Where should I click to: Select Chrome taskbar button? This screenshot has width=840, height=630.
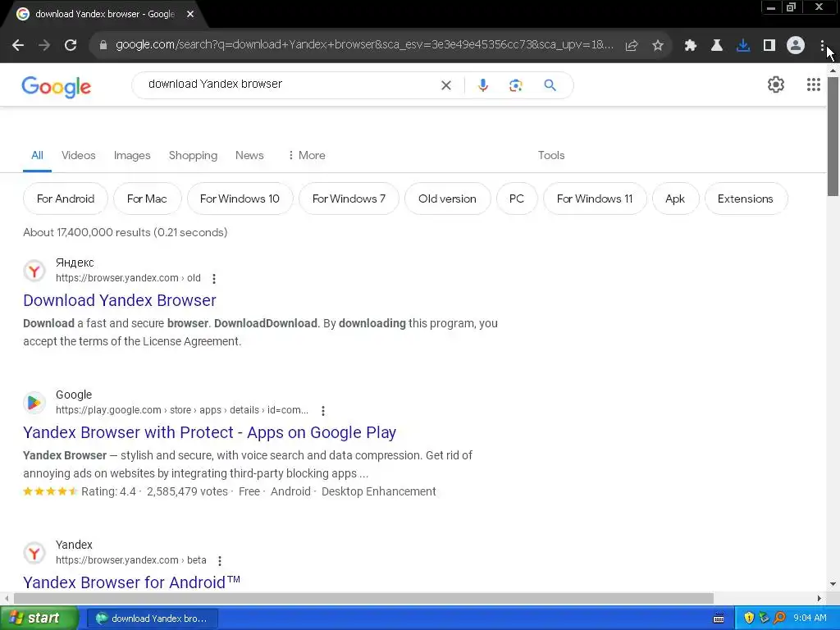152,619
